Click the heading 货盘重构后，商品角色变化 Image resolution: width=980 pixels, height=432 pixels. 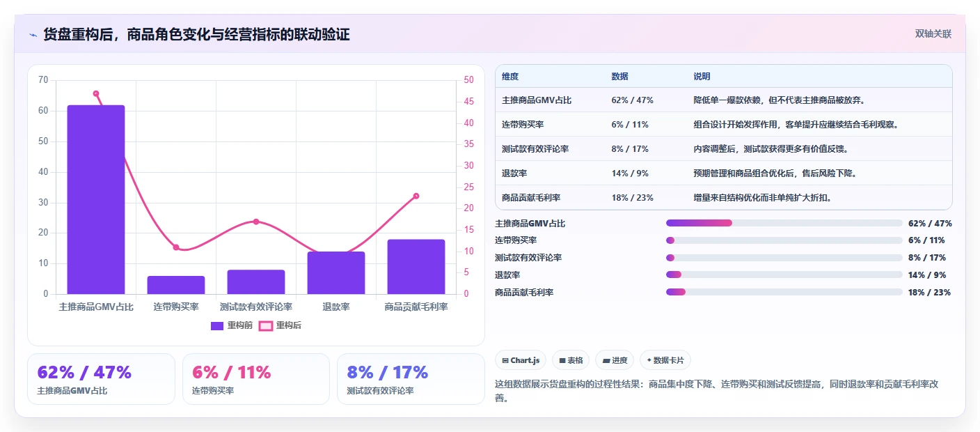coord(196,34)
